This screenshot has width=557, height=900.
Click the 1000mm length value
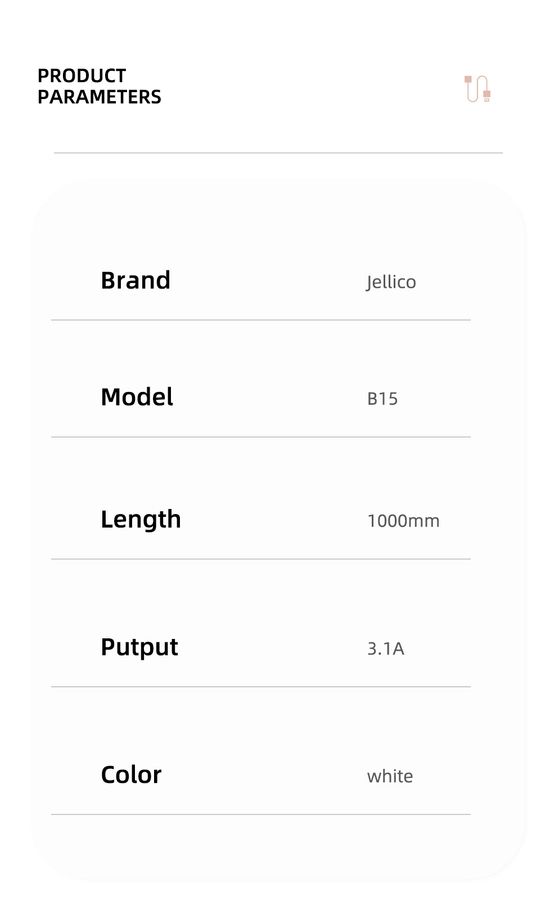tap(403, 521)
